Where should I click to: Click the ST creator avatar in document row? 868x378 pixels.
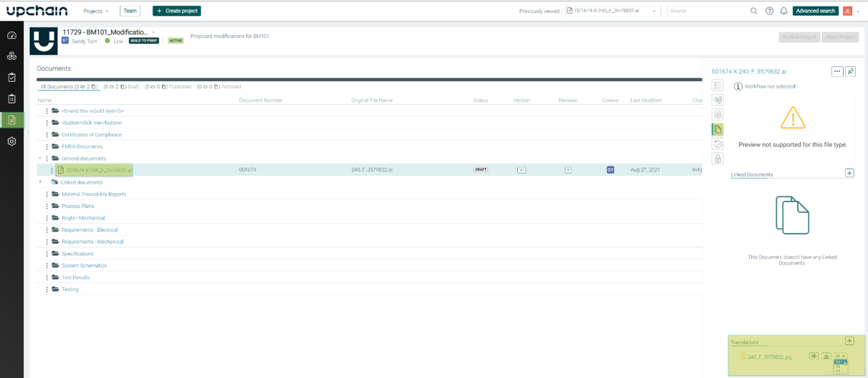tap(610, 170)
